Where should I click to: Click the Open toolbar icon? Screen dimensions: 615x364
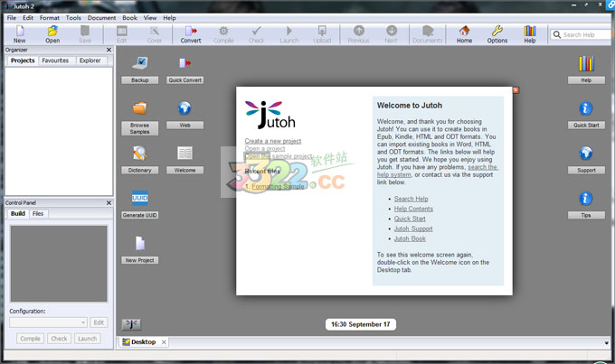click(x=52, y=34)
